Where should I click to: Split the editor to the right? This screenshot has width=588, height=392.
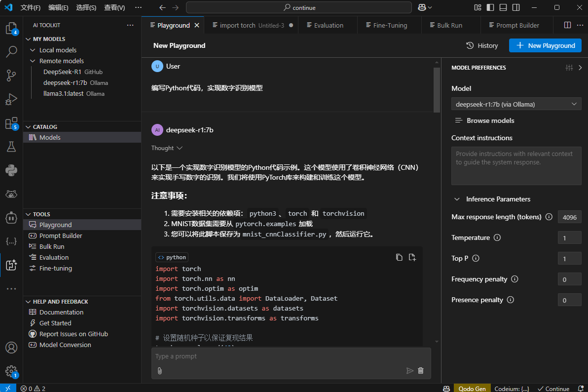[x=567, y=25]
